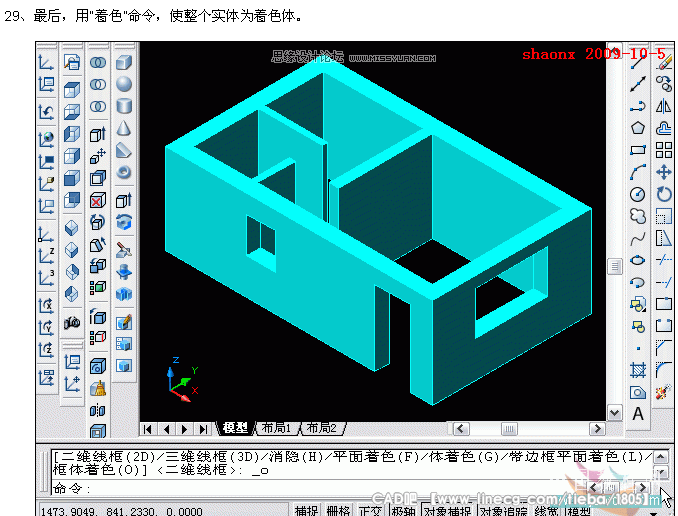678x516 pixels.
Task: Go to next layout tab arrow
Action: click(185, 429)
